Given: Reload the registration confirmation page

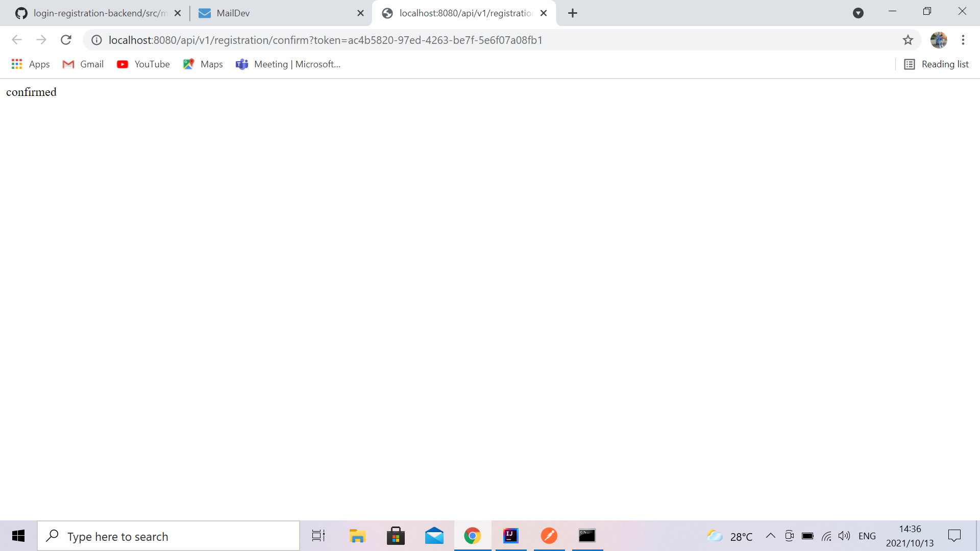Looking at the screenshot, I should pyautogui.click(x=66, y=40).
